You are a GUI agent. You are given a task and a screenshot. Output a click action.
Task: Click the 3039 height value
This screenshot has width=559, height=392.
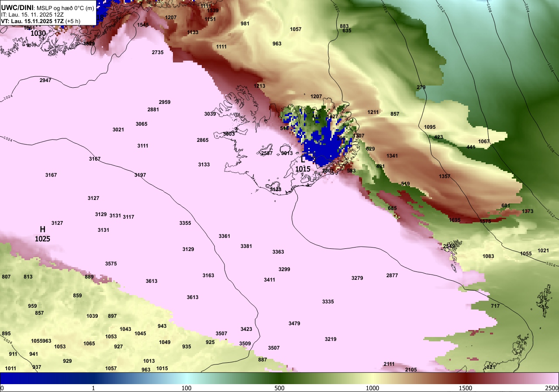(210, 114)
